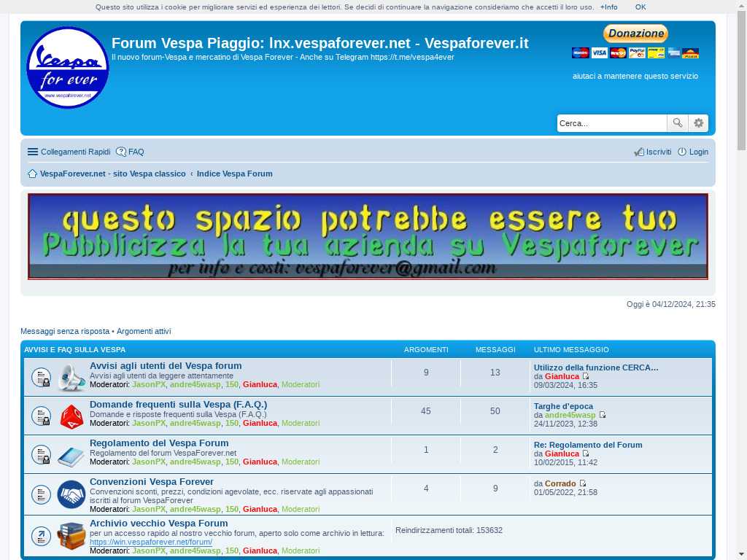The width and height of the screenshot is (747, 560).
Task: Open moderator andre45wasp in F.A.Q. row
Action: 196,423
